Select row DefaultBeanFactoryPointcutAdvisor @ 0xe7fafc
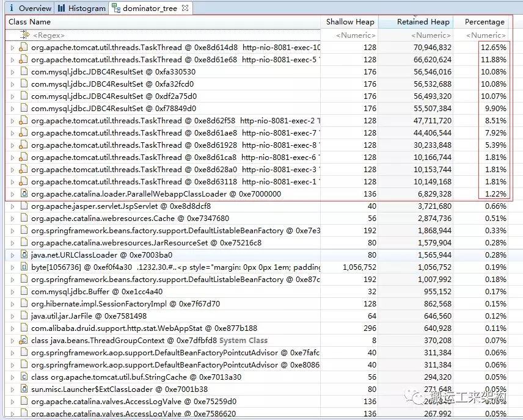Screen dimensions: 523x420 point(256,353)
